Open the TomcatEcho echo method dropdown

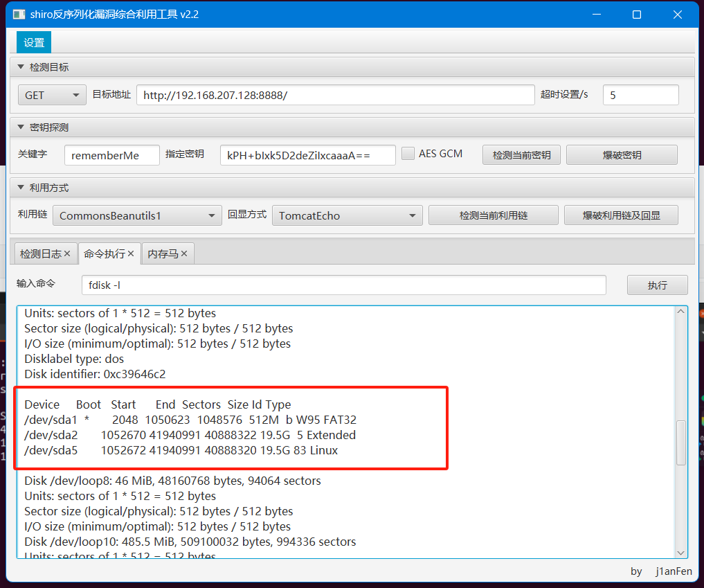point(347,215)
